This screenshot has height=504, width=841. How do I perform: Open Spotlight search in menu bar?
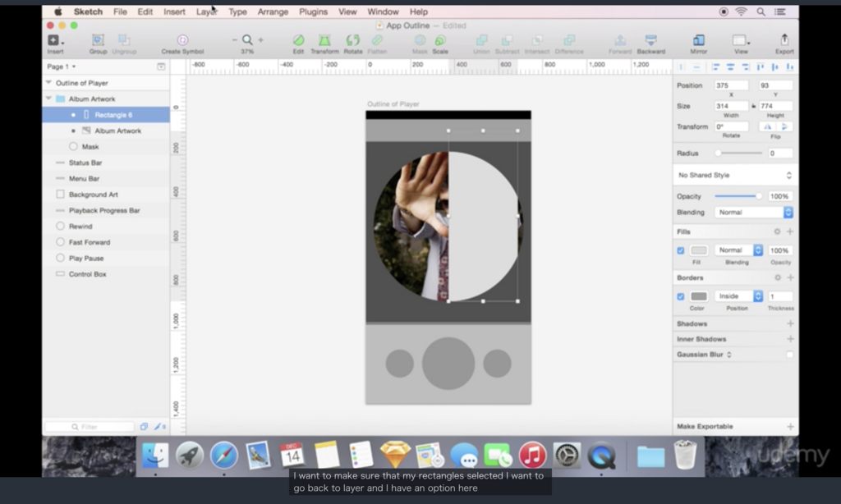[761, 11]
